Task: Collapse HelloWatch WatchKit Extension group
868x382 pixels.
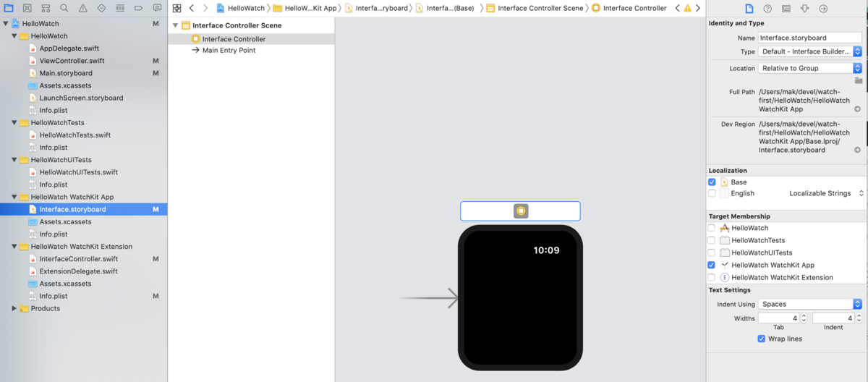Action: pyautogui.click(x=14, y=247)
